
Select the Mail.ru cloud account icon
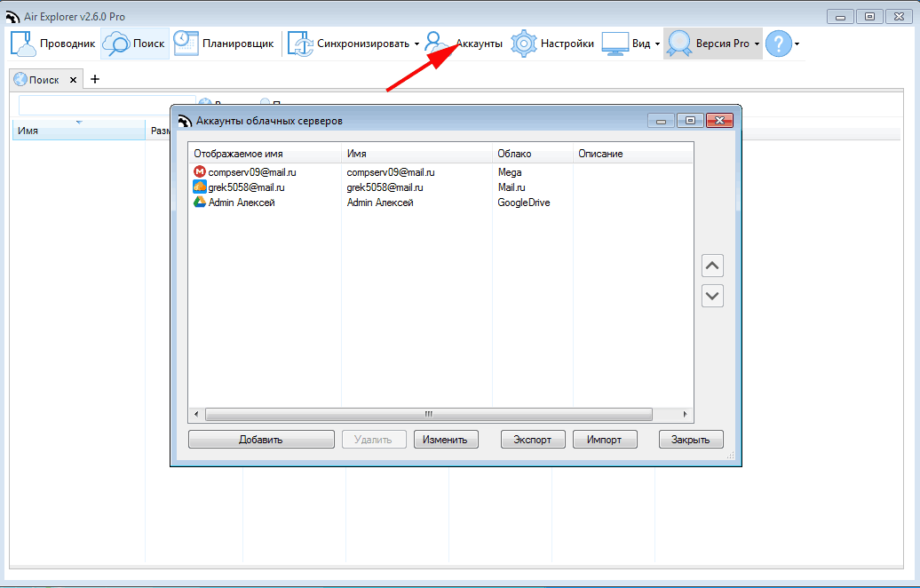[x=200, y=187]
